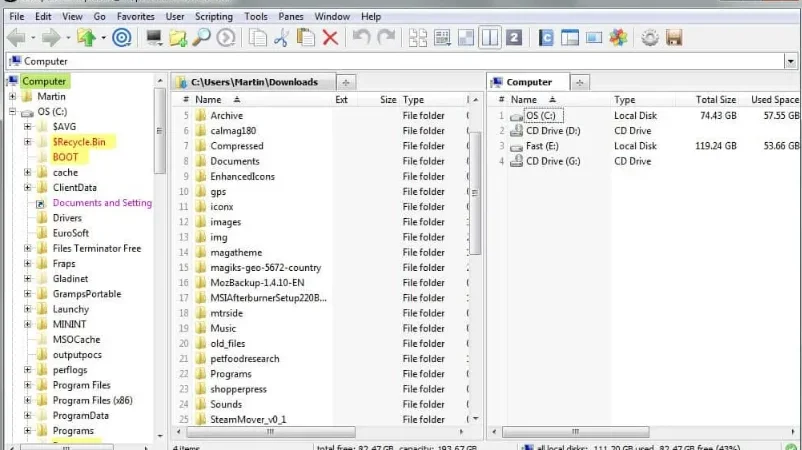
Task: Click the Copy pages toolbar icon
Action: coord(257,38)
